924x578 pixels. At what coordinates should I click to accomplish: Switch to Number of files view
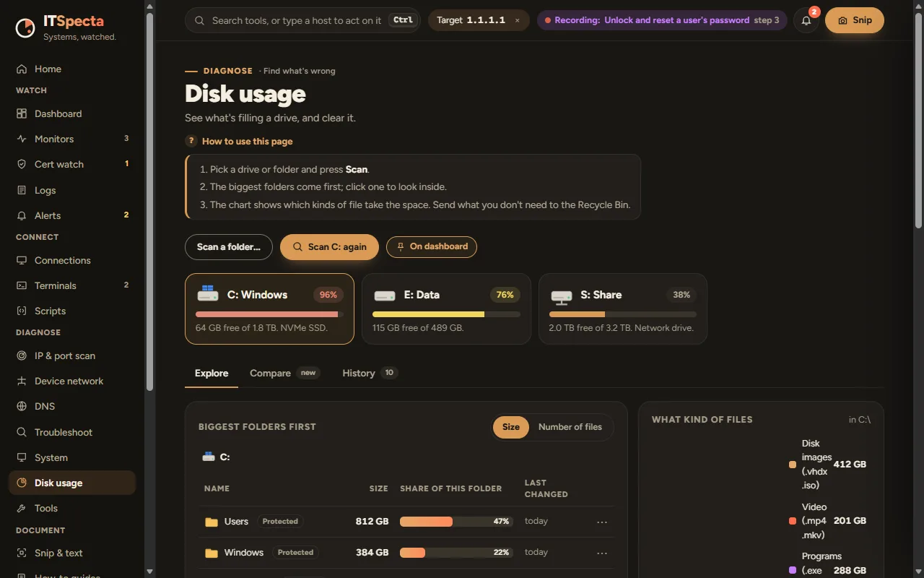coord(570,427)
